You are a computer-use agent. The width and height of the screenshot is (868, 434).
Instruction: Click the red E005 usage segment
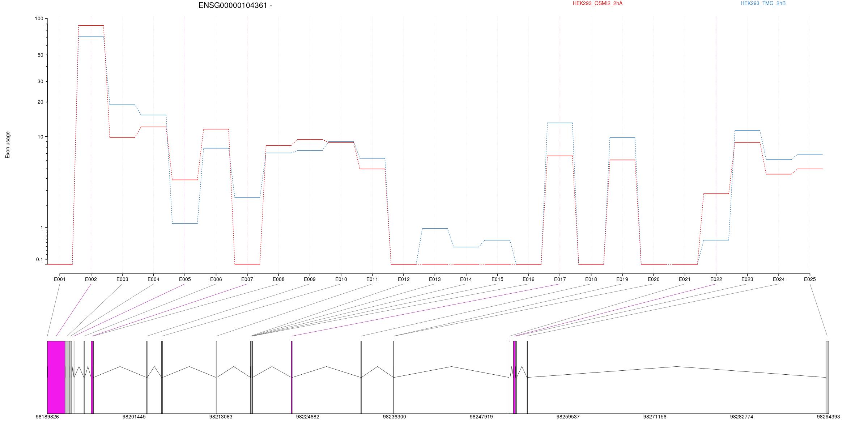185,180
